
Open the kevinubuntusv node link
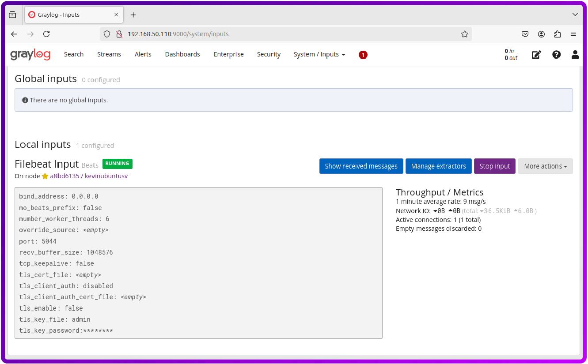[106, 176]
